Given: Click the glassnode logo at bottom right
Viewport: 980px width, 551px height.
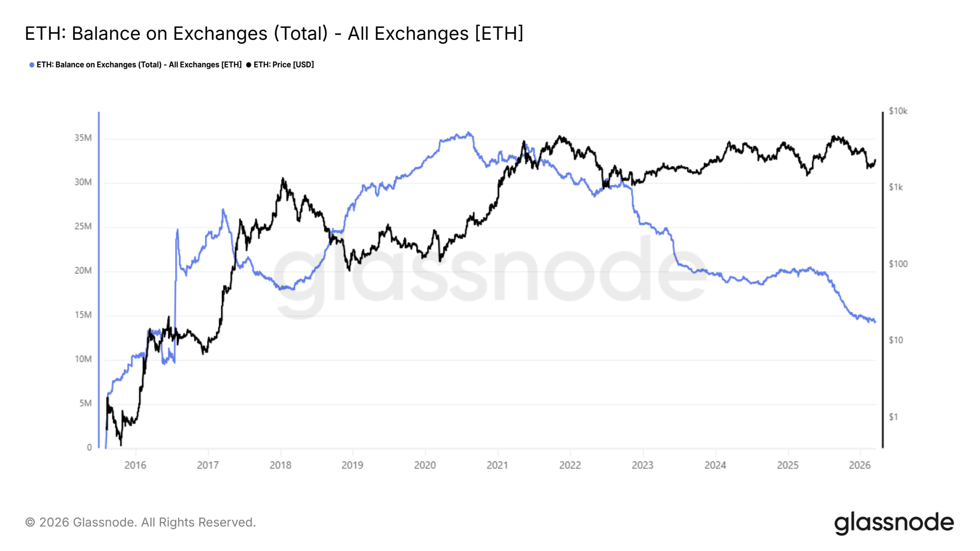Looking at the screenshot, I should pyautogui.click(x=893, y=523).
